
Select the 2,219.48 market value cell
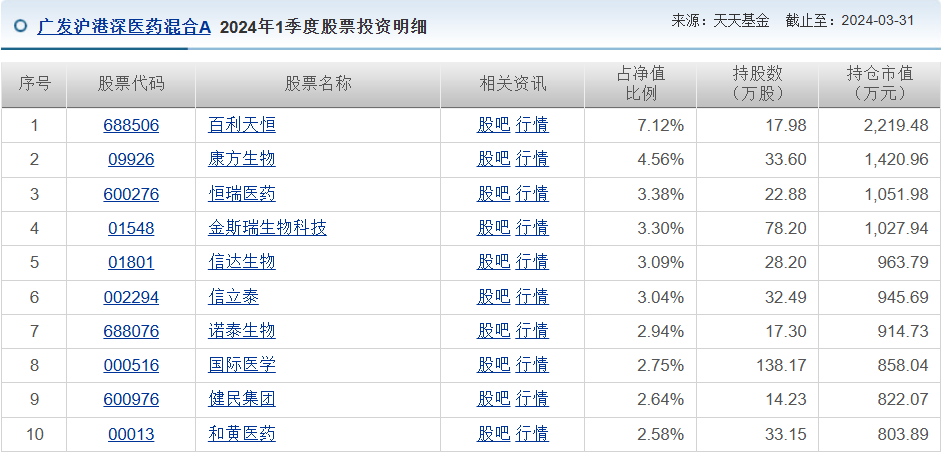coord(880,126)
